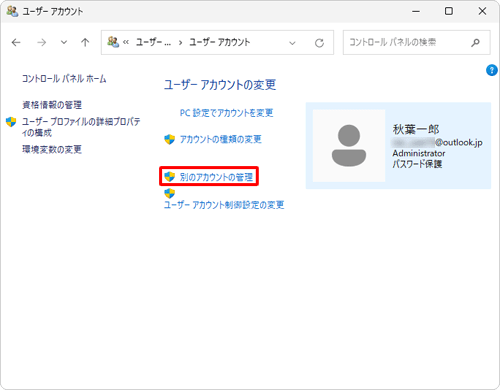Minimize the ユーザー アカウント window
Screen dimensions: 500x390
pos(416,11)
